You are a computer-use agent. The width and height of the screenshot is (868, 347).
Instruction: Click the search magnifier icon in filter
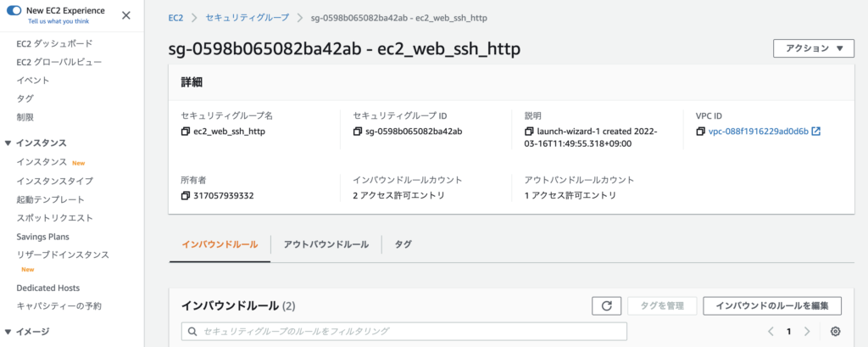pyautogui.click(x=192, y=332)
